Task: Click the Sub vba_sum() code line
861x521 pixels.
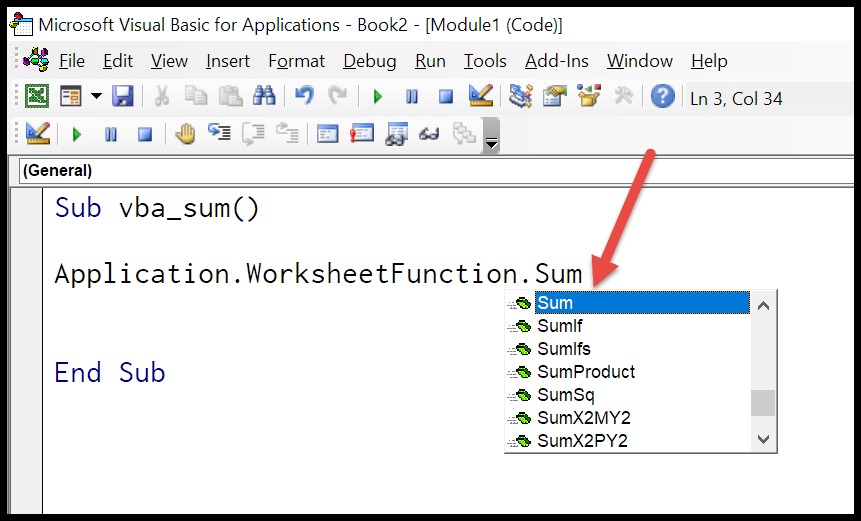Action: pos(157,209)
